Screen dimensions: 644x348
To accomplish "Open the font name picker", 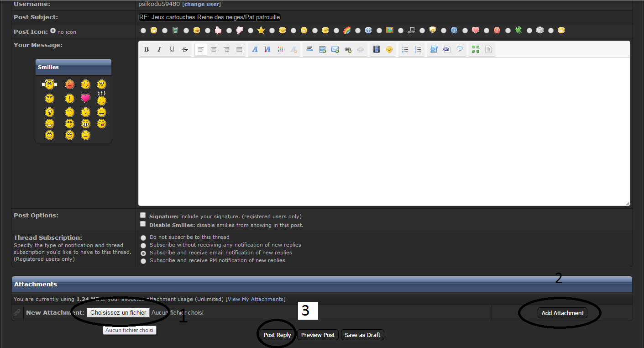I will [x=255, y=49].
